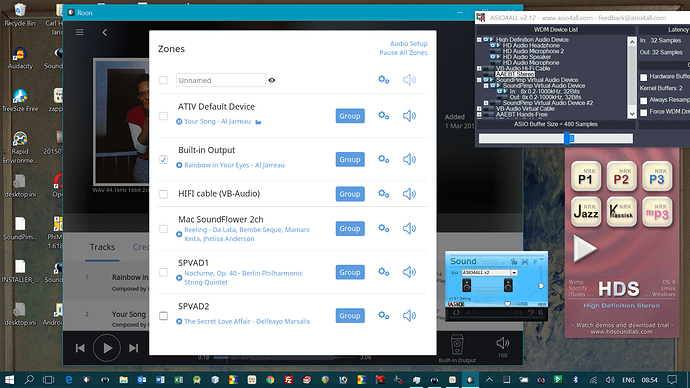Open SoundPimp tools wrench icon

[525, 262]
